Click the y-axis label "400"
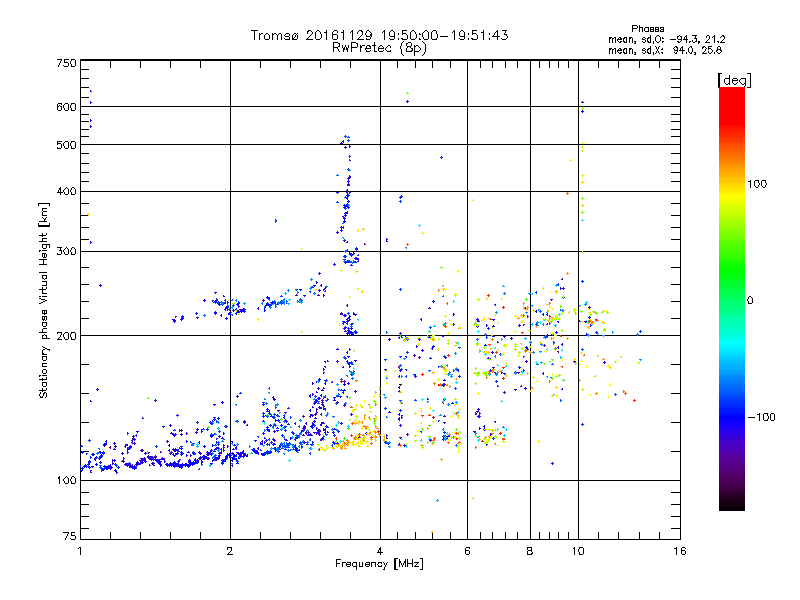This screenshot has height=600, width=800. click(x=66, y=192)
